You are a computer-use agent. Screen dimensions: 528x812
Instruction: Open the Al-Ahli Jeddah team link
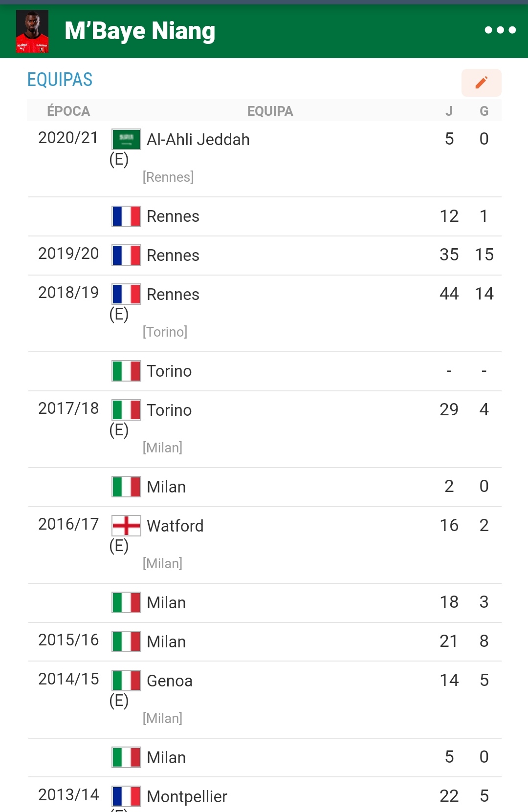198,140
